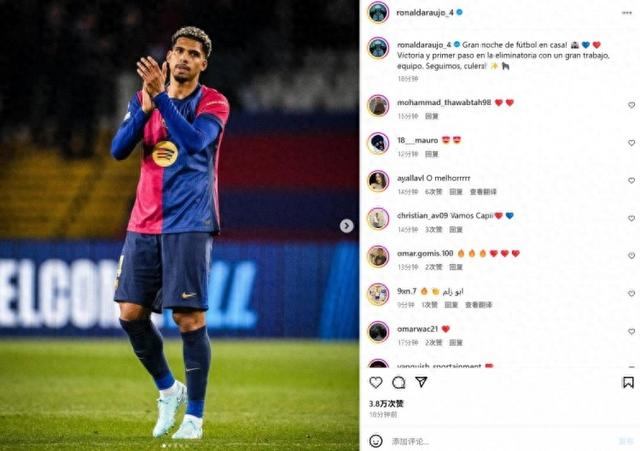
Task: Share post with paper plane icon
Action: click(421, 382)
